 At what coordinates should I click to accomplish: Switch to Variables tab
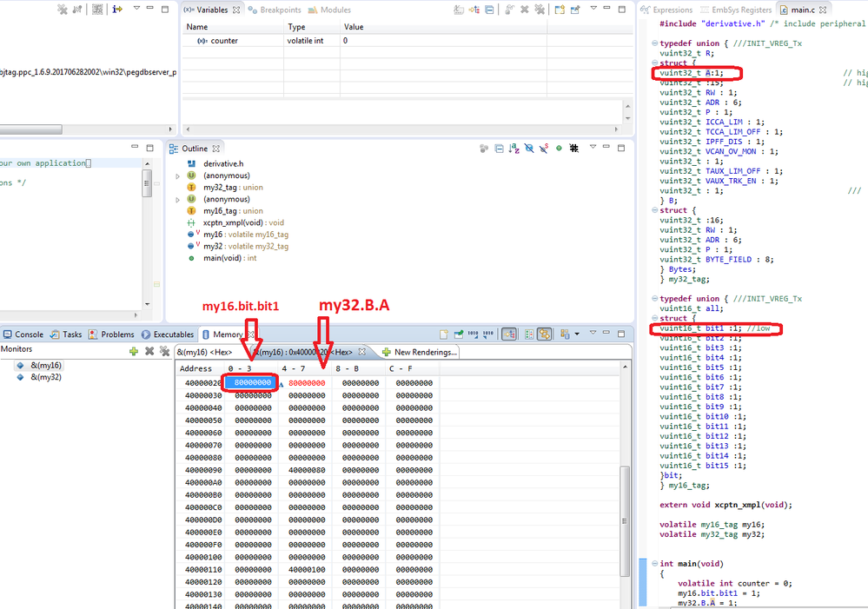coord(212,10)
